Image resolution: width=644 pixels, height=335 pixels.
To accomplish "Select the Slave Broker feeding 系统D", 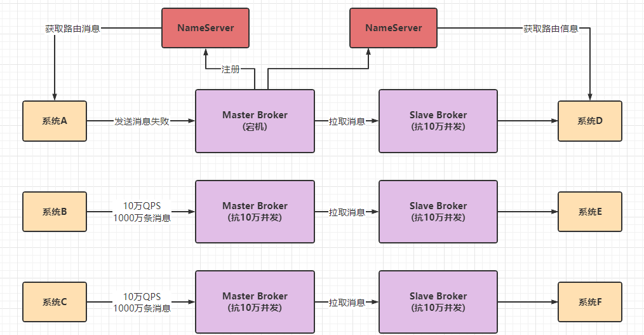I will (438, 121).
